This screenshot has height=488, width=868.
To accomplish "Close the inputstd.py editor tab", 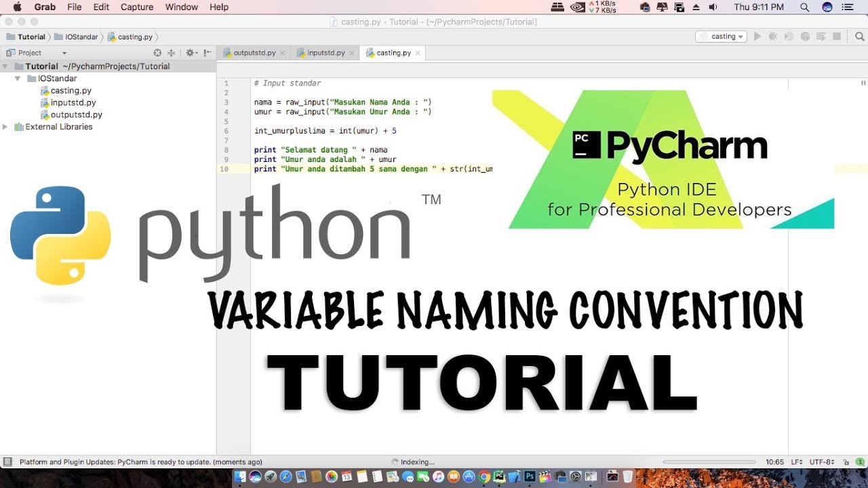I will pyautogui.click(x=352, y=53).
